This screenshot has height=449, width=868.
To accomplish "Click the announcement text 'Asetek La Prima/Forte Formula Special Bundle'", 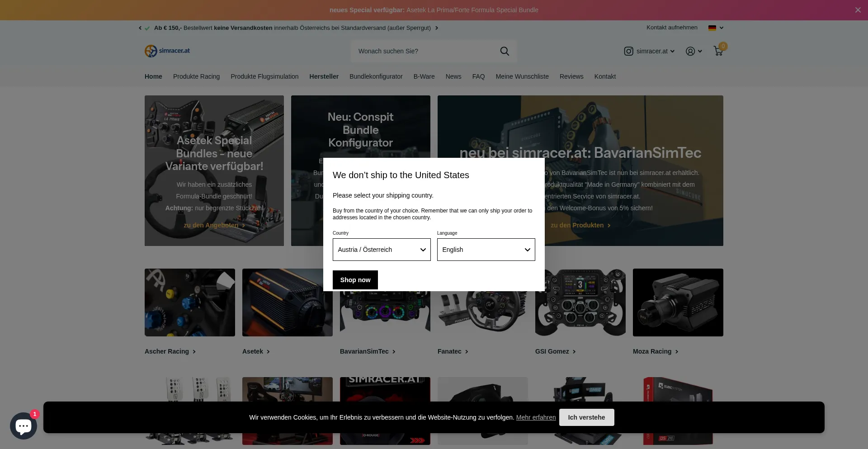I will point(472,10).
